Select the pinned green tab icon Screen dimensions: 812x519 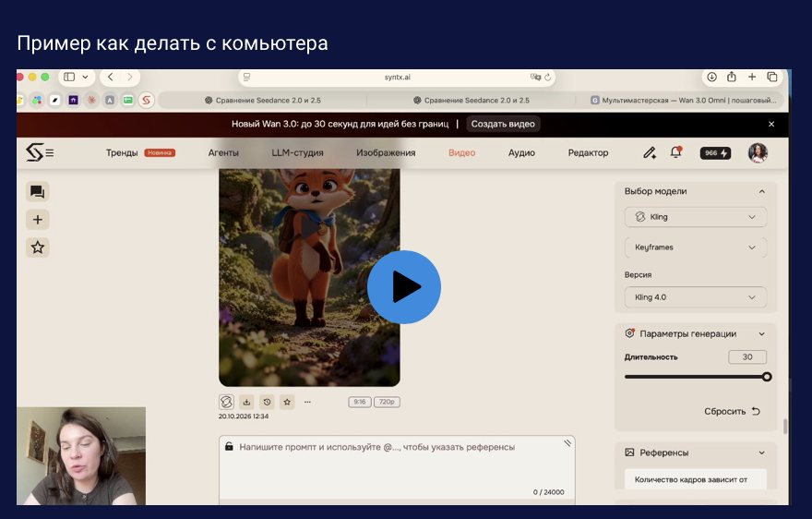tap(128, 100)
